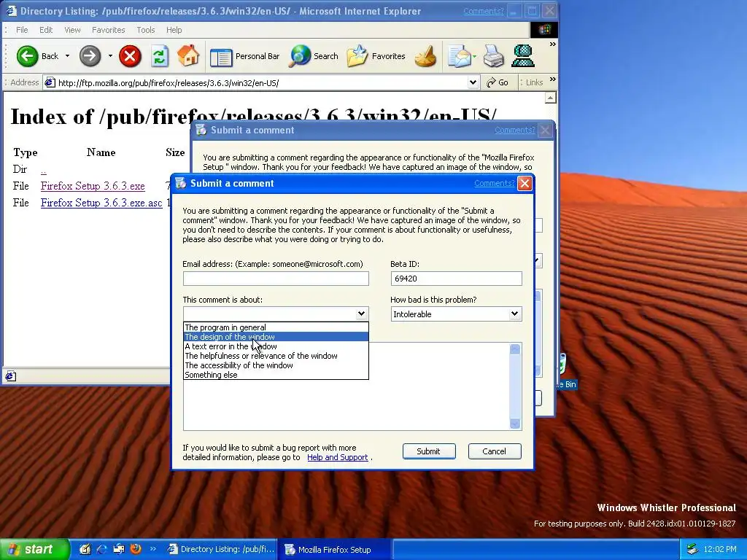Click the IE status bar page icon
Screen dimensions: 747x560
coord(10,376)
